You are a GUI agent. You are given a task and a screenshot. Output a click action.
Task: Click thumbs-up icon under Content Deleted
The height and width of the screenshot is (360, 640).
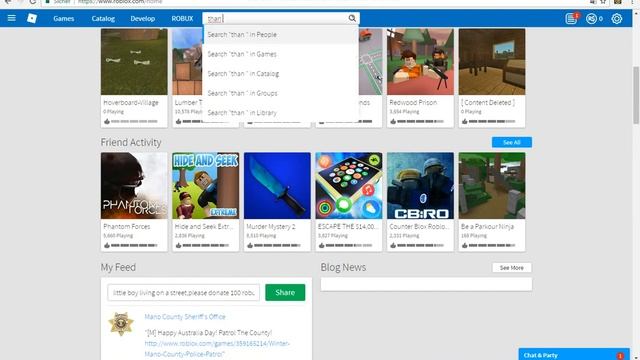coord(464,121)
